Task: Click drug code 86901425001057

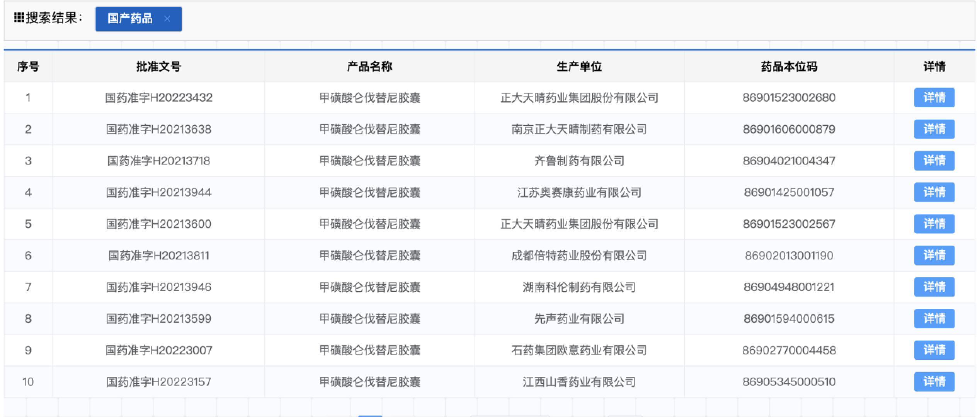Action: (789, 192)
